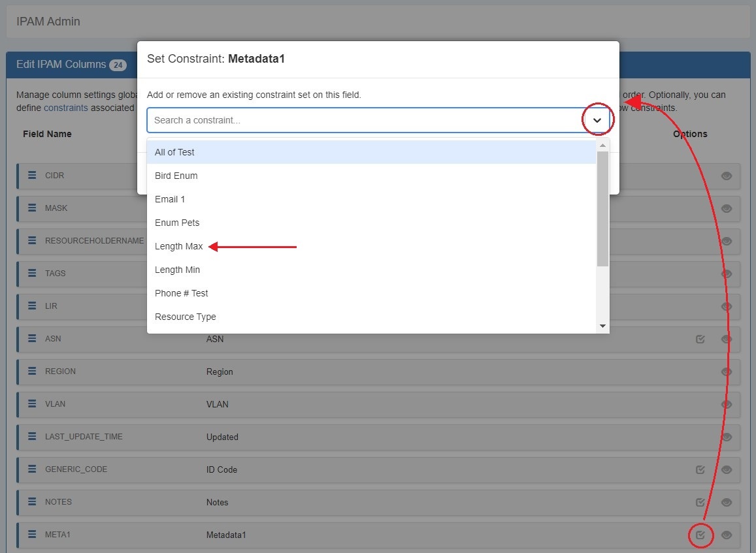The width and height of the screenshot is (756, 553).
Task: Choose Bird Enum from the constraint list
Action: coord(176,176)
